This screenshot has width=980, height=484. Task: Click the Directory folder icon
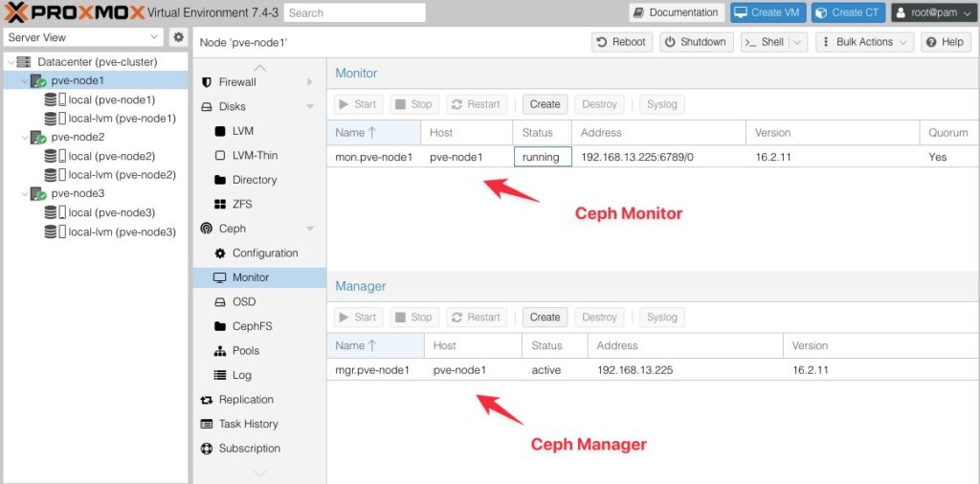click(219, 180)
